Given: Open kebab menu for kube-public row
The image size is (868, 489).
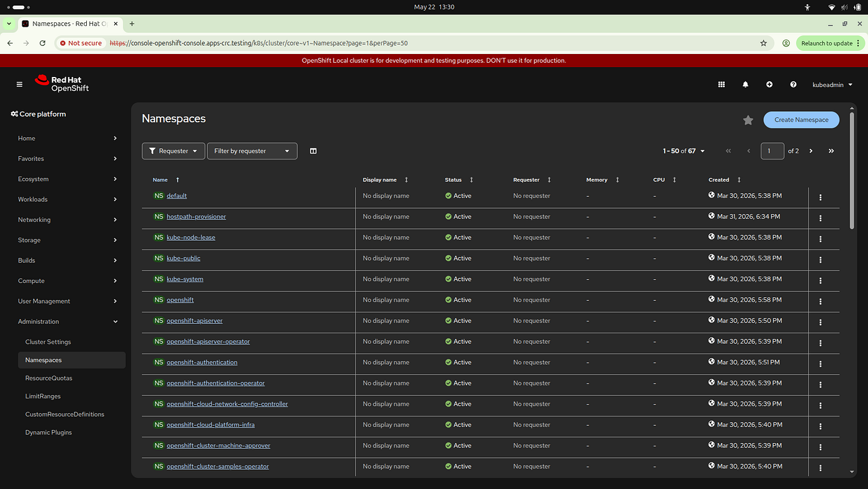Looking at the screenshot, I should coord(820,260).
